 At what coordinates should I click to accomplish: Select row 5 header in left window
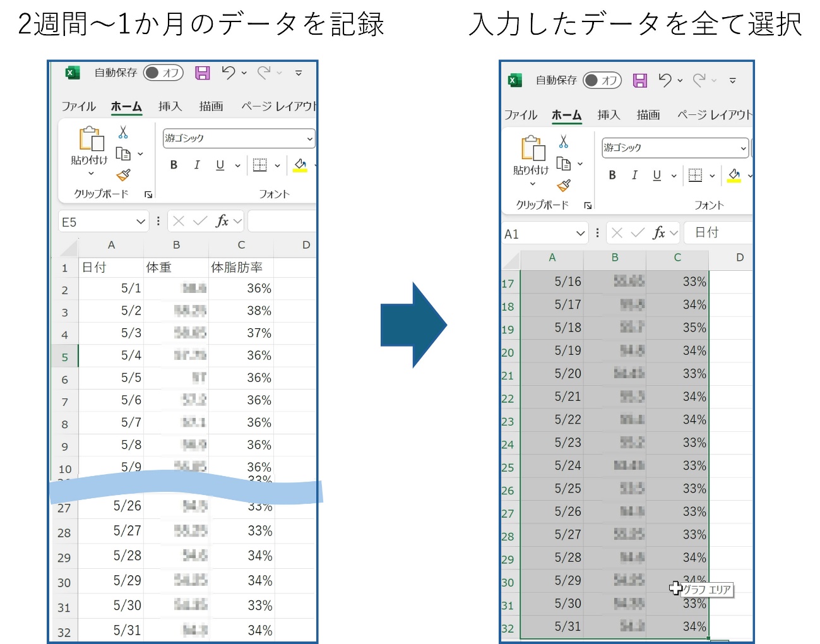(64, 357)
